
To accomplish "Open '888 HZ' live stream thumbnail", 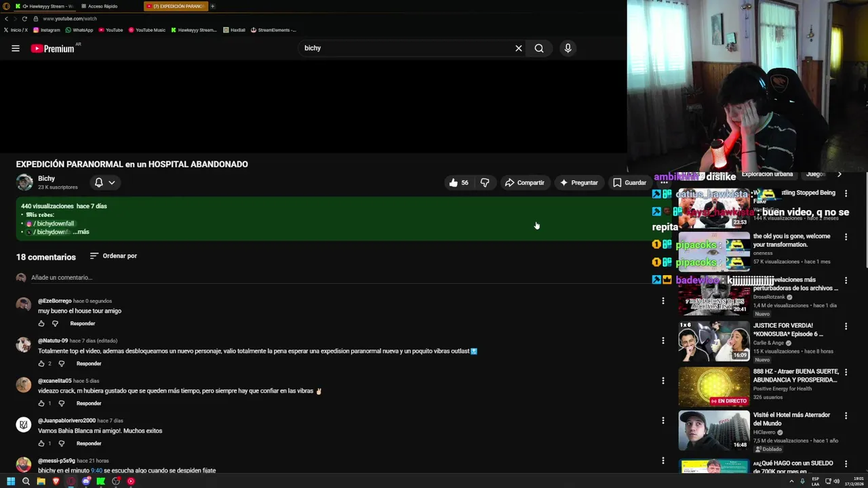I will click(x=714, y=386).
